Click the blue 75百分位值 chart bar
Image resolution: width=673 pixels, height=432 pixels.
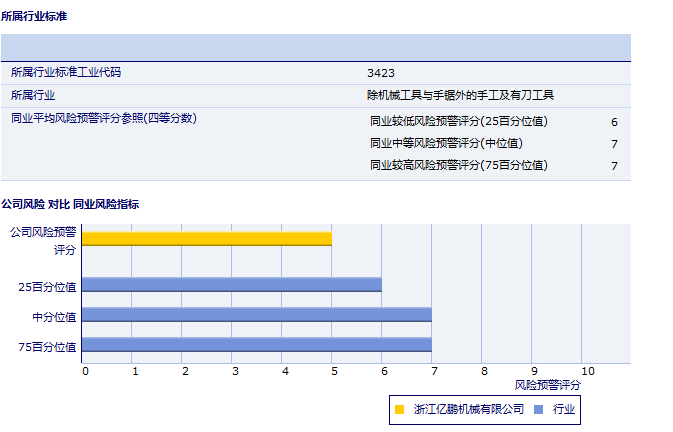pyautogui.click(x=256, y=345)
